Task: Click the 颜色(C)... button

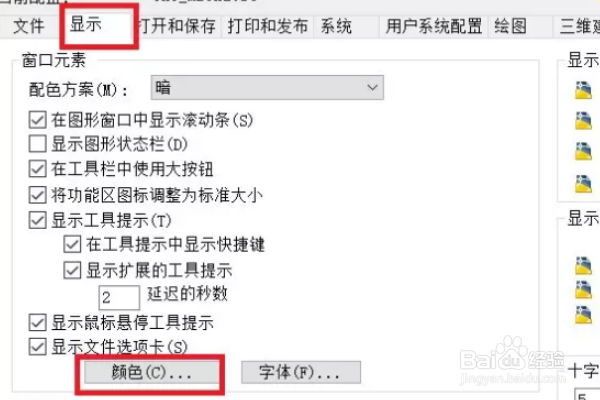Action: pos(152,372)
